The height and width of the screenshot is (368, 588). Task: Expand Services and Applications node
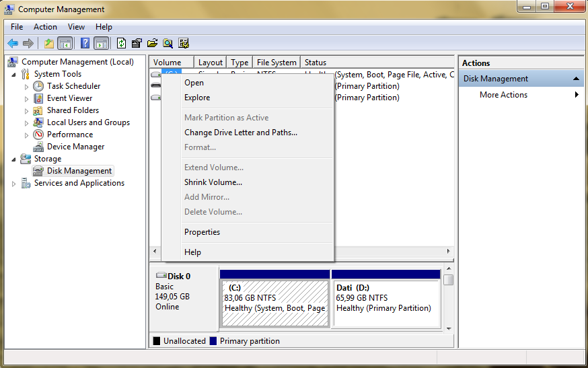pyautogui.click(x=14, y=183)
